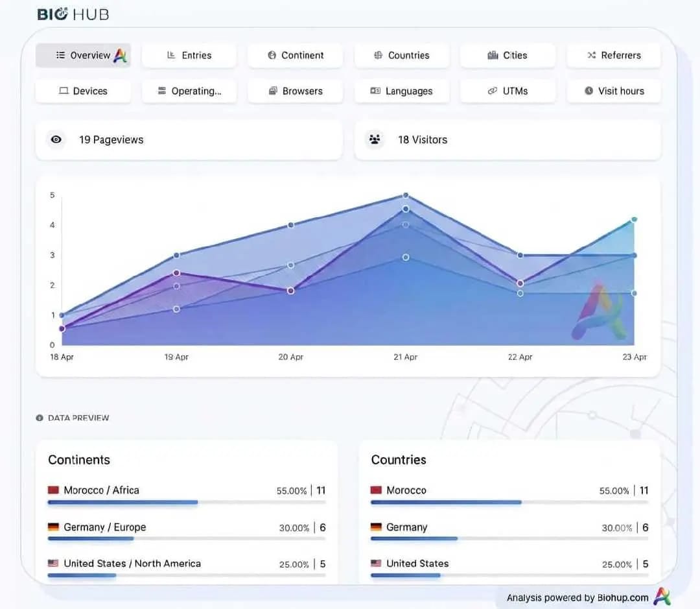Switch to the Entries tab
Image resolution: width=700 pixels, height=609 pixels.
[x=189, y=55]
